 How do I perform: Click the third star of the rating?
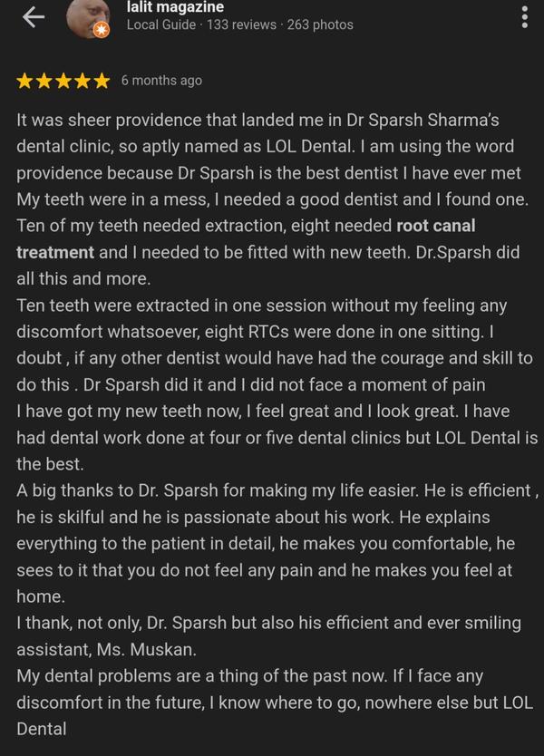point(63,81)
